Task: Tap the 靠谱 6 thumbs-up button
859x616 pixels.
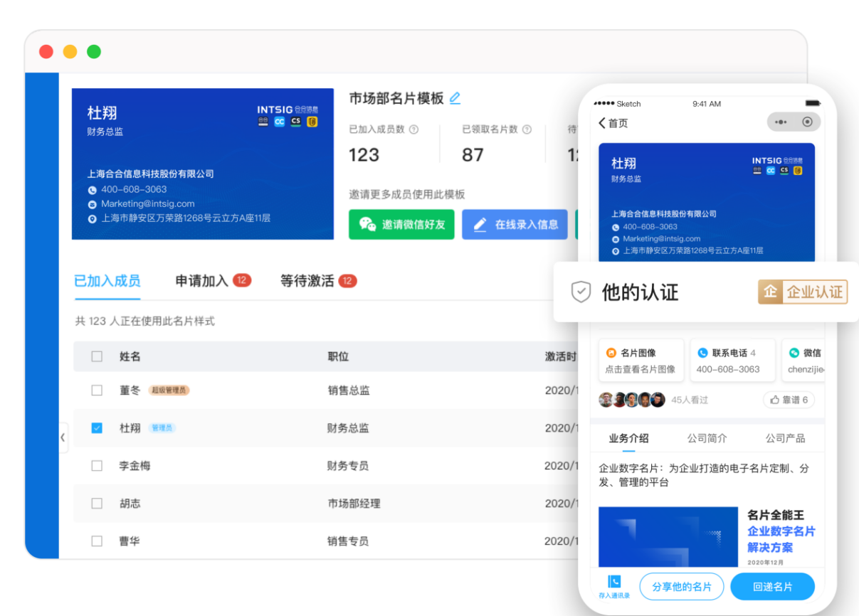Action: point(789,400)
